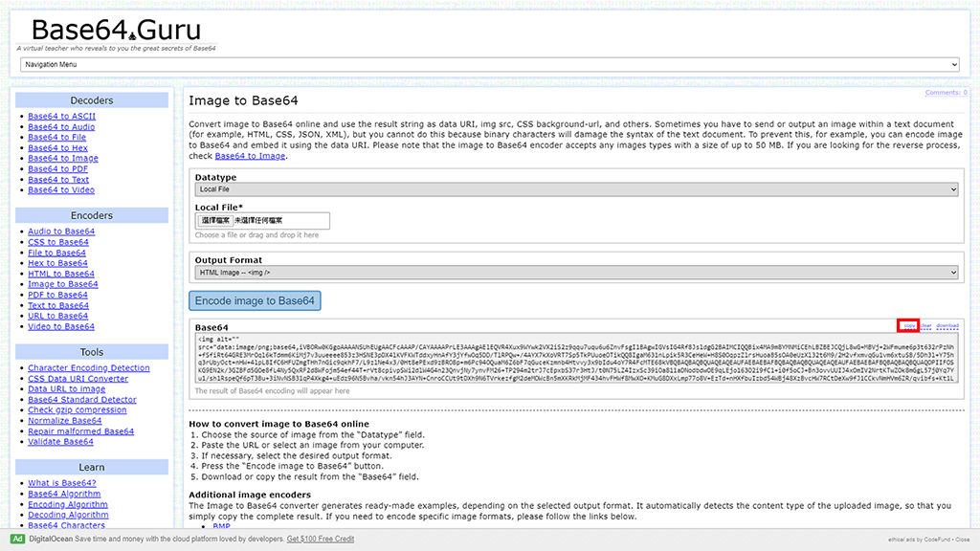
Task: Open Audio to Base64 encoder
Action: (61, 231)
